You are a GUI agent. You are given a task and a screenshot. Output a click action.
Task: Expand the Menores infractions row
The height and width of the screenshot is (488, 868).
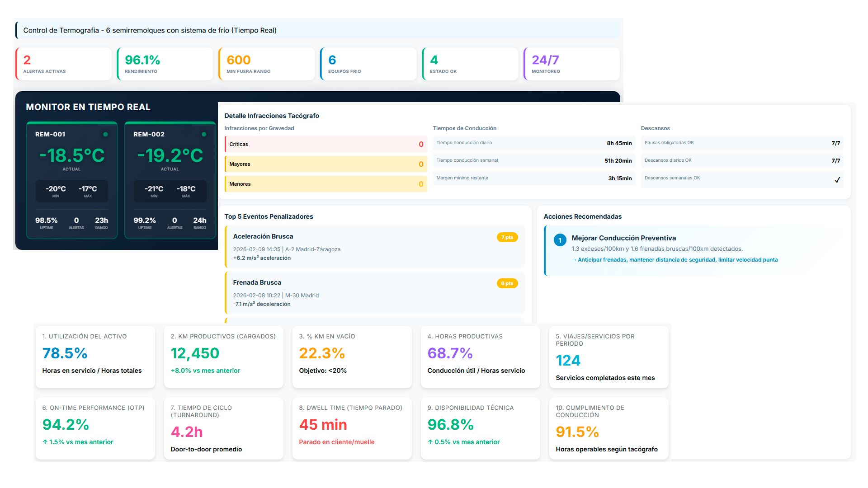tap(326, 184)
